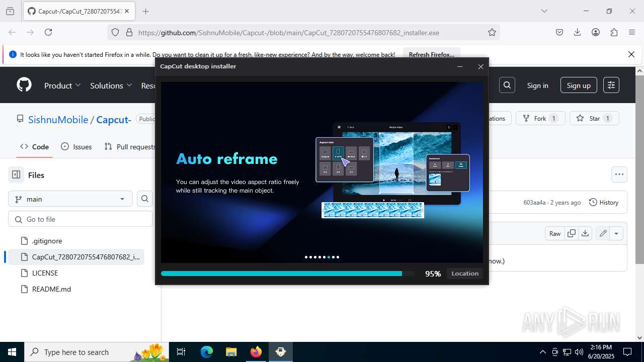Click the Type here to search box
Viewport: 644px width, 362px height.
(97, 352)
